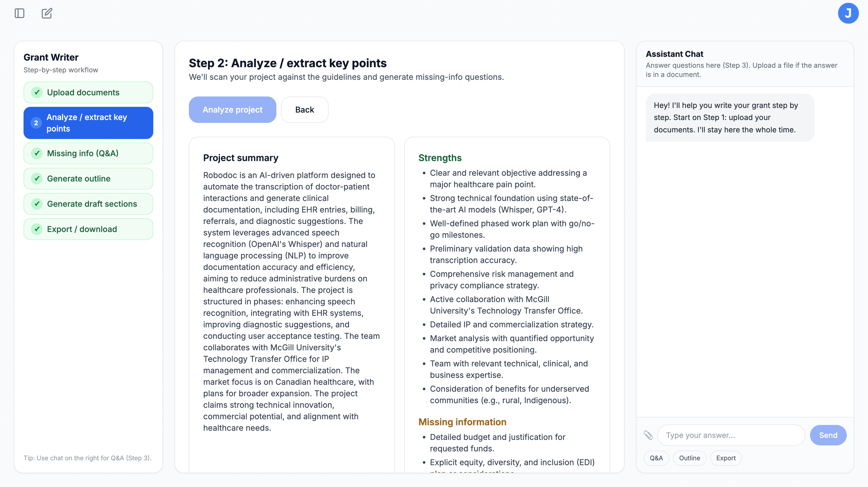Image resolution: width=868 pixels, height=487 pixels.
Task: Click the number badge on step 2
Action: point(36,123)
